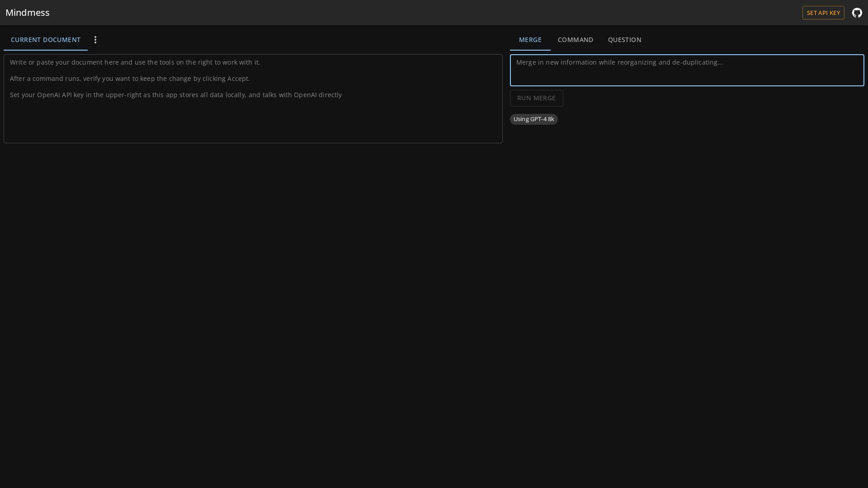The width and height of the screenshot is (868, 488).
Task: Click the 'Set your OpenAI API key' placeholder line
Action: tap(176, 95)
